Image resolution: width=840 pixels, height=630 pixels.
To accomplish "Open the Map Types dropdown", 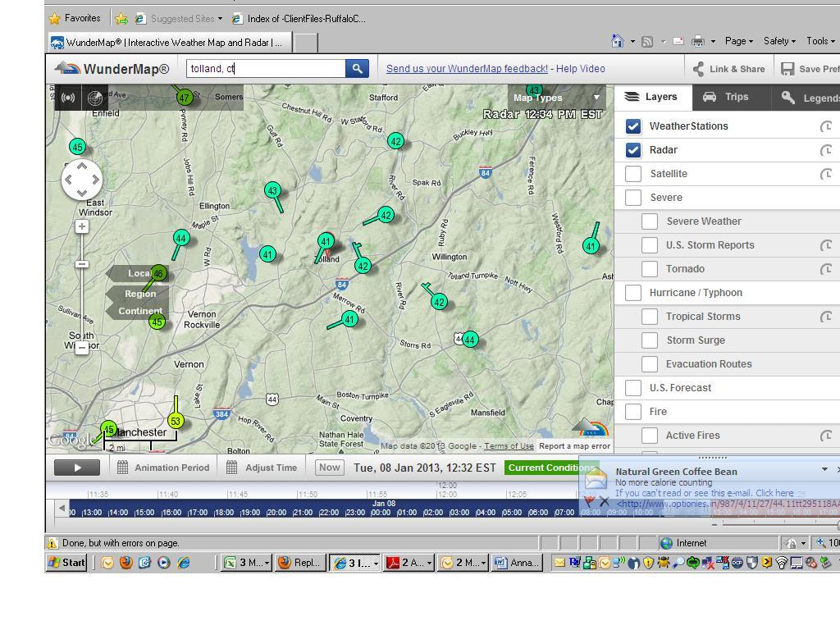I will coord(556,98).
